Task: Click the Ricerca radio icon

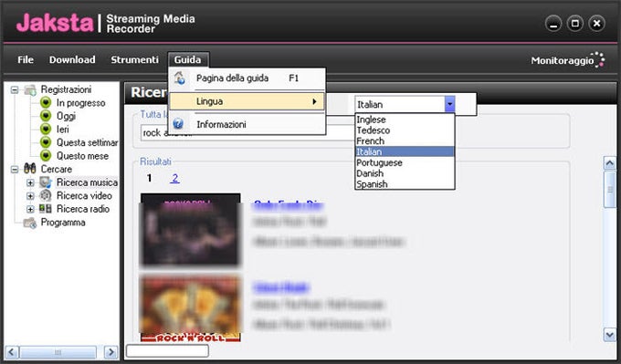Action: 46,209
